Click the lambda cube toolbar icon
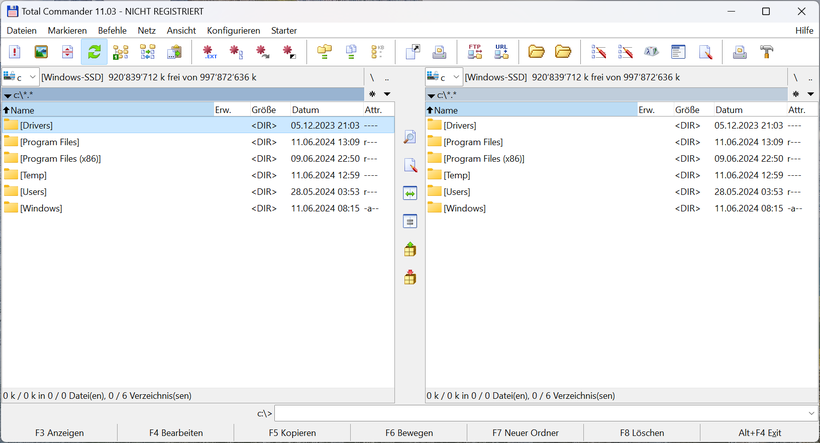The height and width of the screenshot is (443, 820). tap(652, 52)
